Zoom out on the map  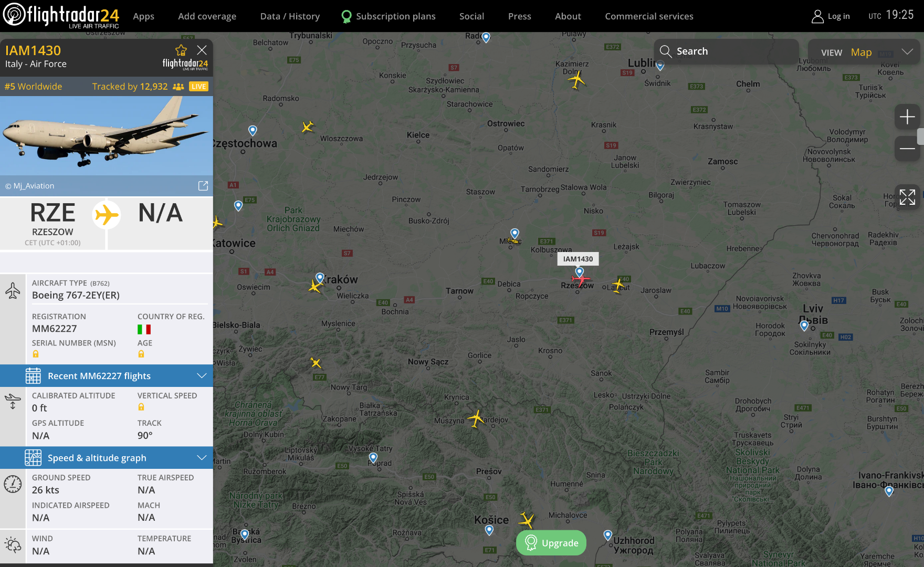tap(907, 149)
